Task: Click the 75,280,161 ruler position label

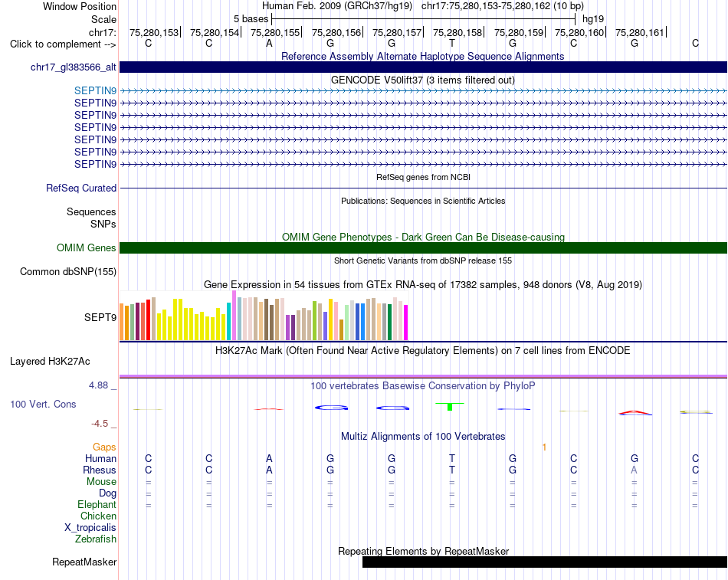Action: click(x=640, y=32)
